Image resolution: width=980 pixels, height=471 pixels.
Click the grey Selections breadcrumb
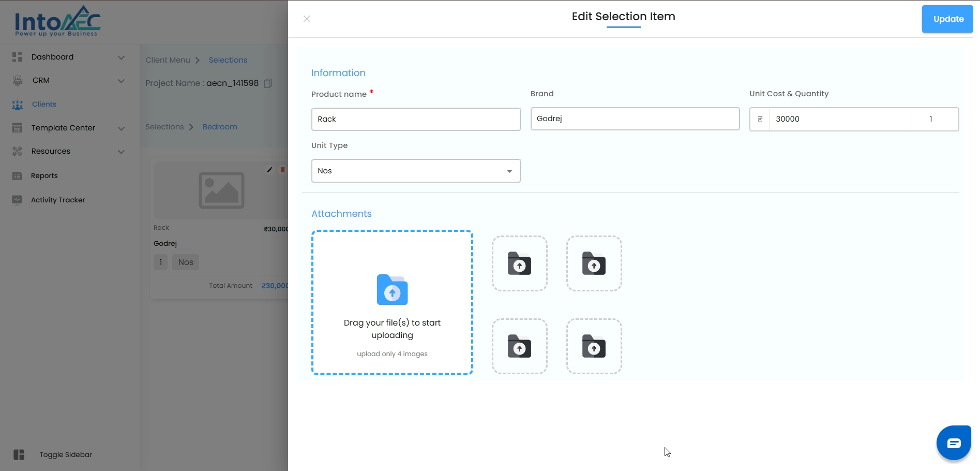pyautogui.click(x=164, y=127)
